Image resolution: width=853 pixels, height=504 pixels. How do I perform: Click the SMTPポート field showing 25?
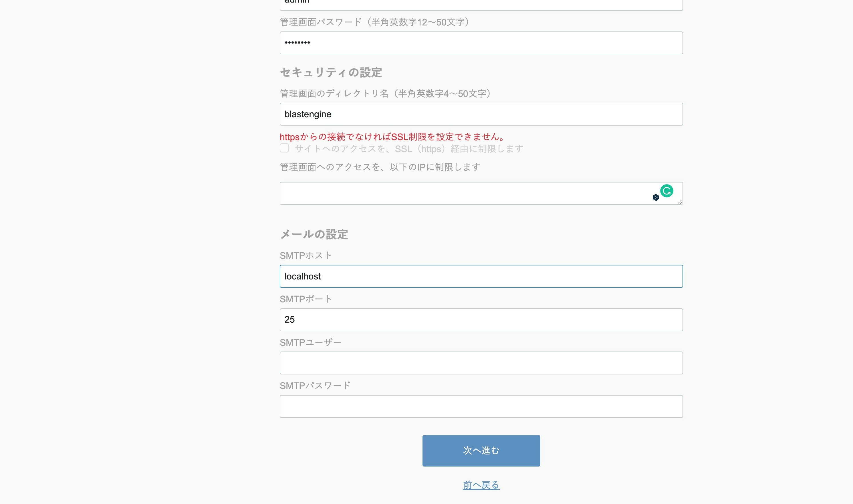click(x=481, y=320)
